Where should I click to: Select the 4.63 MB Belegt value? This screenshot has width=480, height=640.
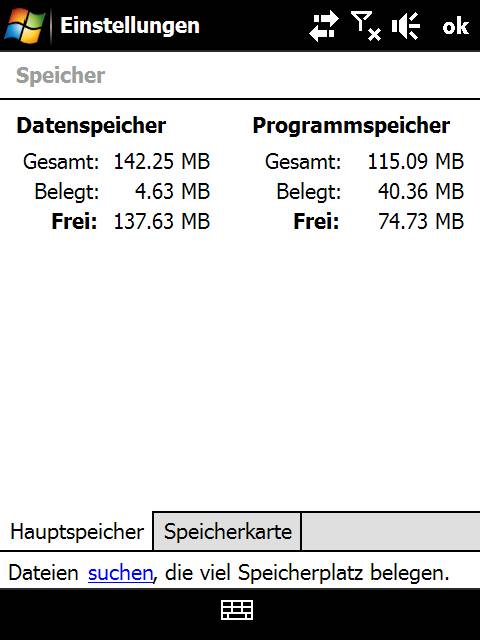172,191
